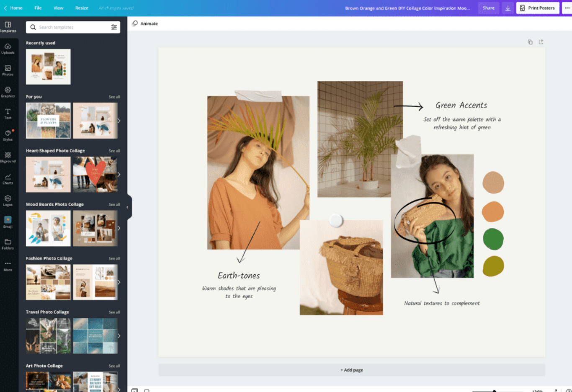
Task: Click the download icon in the top bar
Action: [508, 8]
